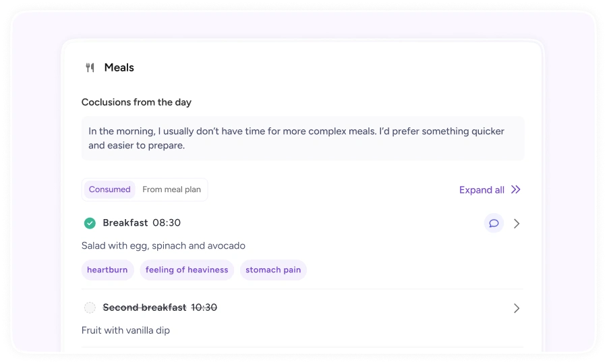607x364 pixels.
Task: Click the fork and knife Meals icon
Action: pyautogui.click(x=90, y=67)
